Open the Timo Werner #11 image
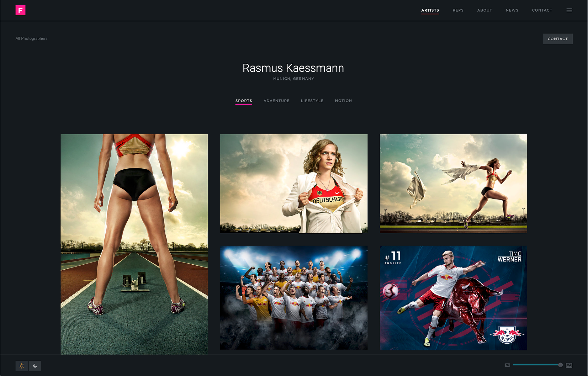 pos(453,298)
